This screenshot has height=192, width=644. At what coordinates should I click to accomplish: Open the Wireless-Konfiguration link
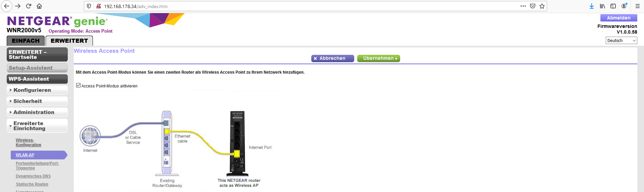pos(28,143)
